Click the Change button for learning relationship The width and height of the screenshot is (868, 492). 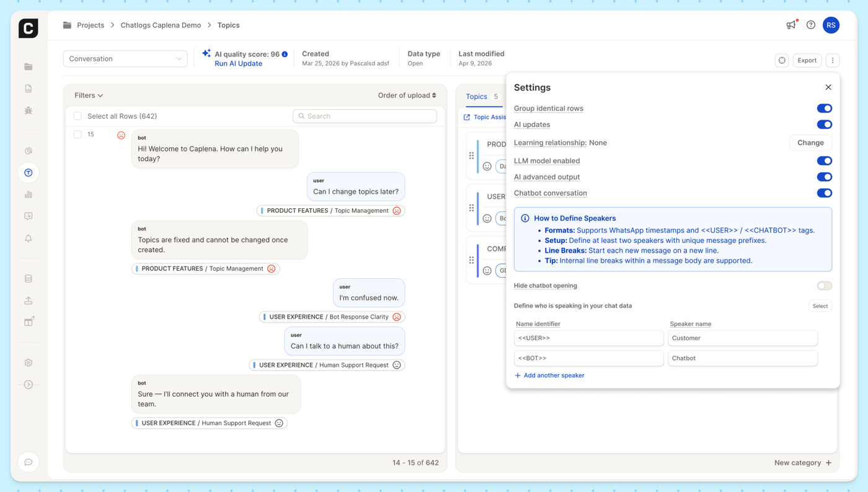[x=810, y=143]
